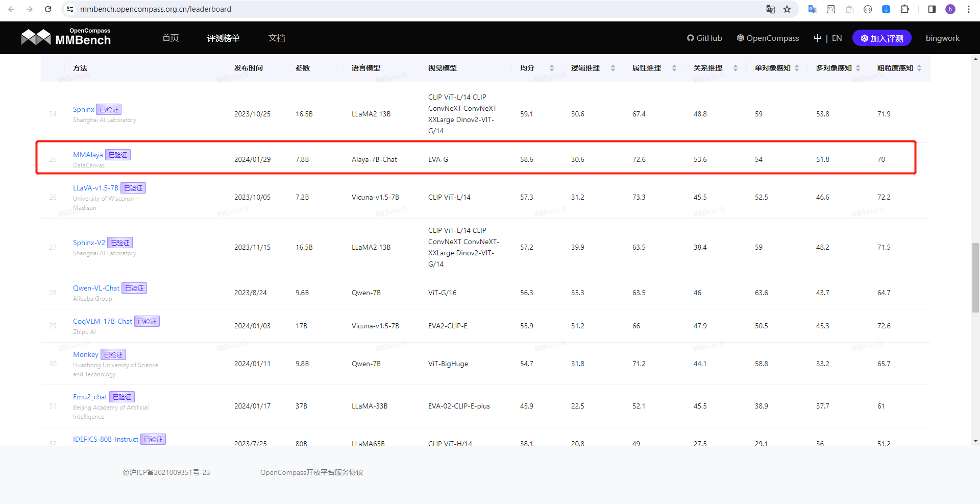Screen dimensions: 980x504
Task: Click the scrollbar down arrow
Action: coord(976,441)
